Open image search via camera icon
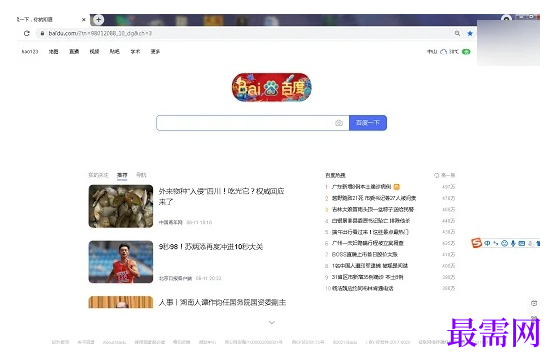Screen dimensions: 559x364 click(339, 123)
